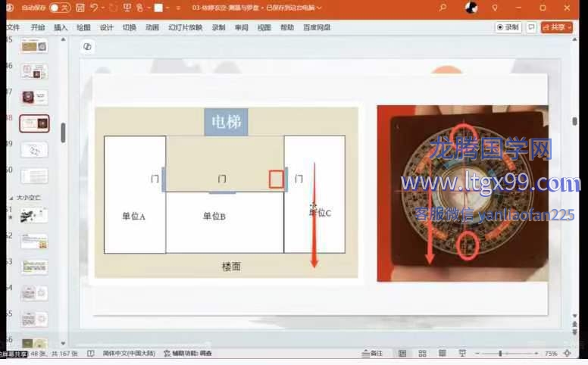Switch to Reading view icon
This screenshot has height=365, width=588.
(x=441, y=354)
